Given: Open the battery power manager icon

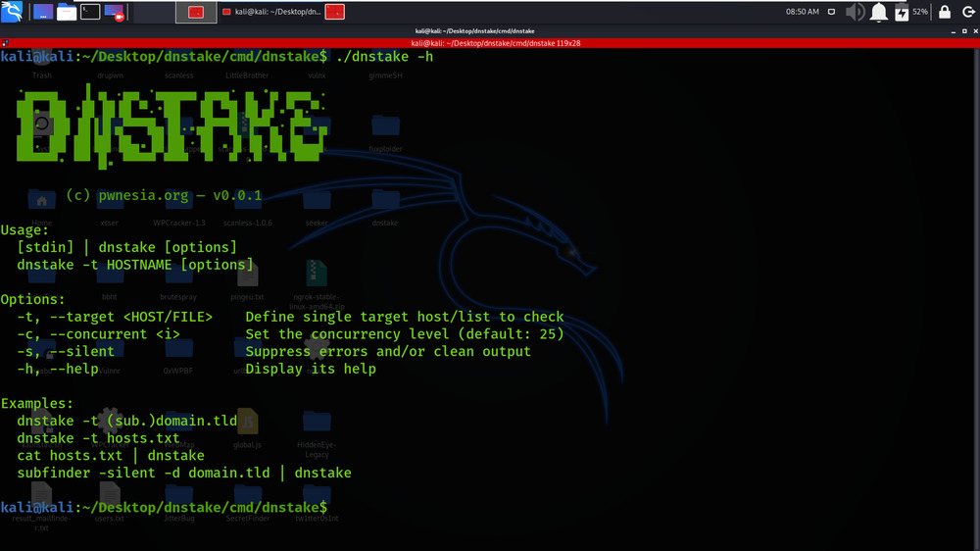Looking at the screenshot, I should point(902,13).
